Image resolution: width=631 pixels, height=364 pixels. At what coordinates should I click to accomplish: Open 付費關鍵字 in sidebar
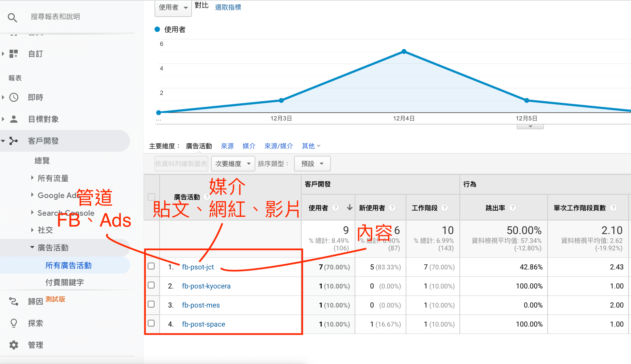tap(65, 282)
